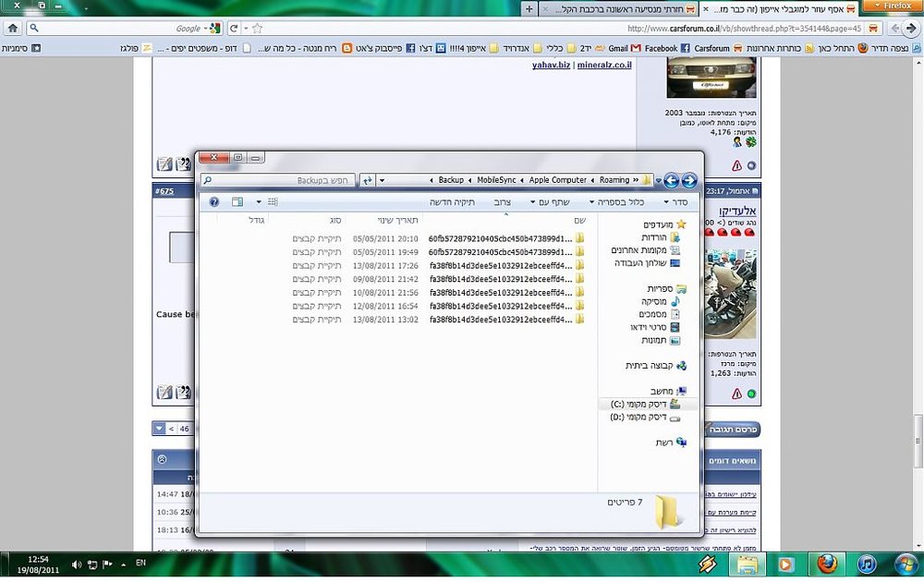Reload the page with Firefox's refresh icon
This screenshot has height=582, width=924.
tap(234, 29)
